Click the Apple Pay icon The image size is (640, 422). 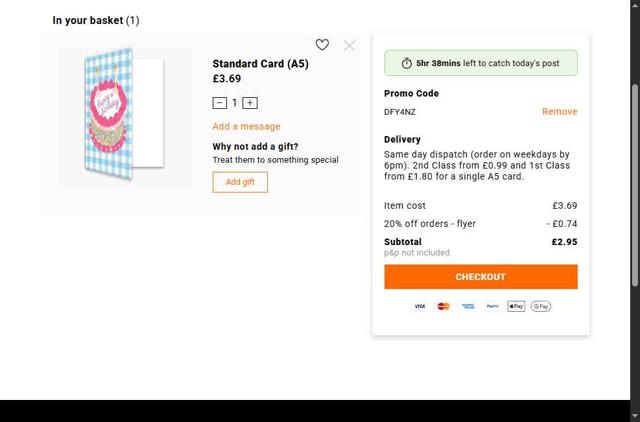[x=516, y=306]
